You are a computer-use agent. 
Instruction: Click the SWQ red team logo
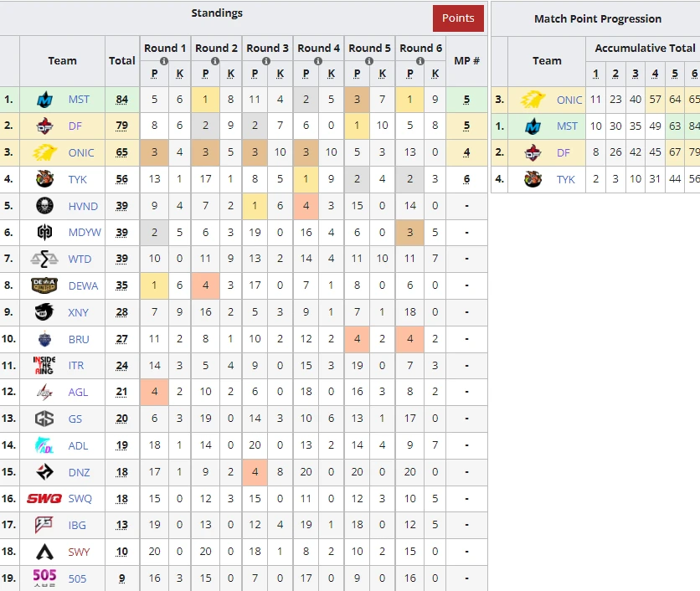click(44, 499)
